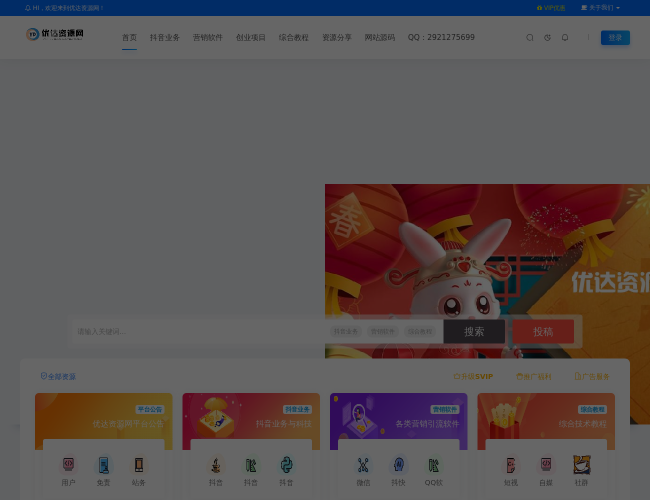Click the 升级SVIP link
This screenshot has width=650, height=500.
pos(473,377)
